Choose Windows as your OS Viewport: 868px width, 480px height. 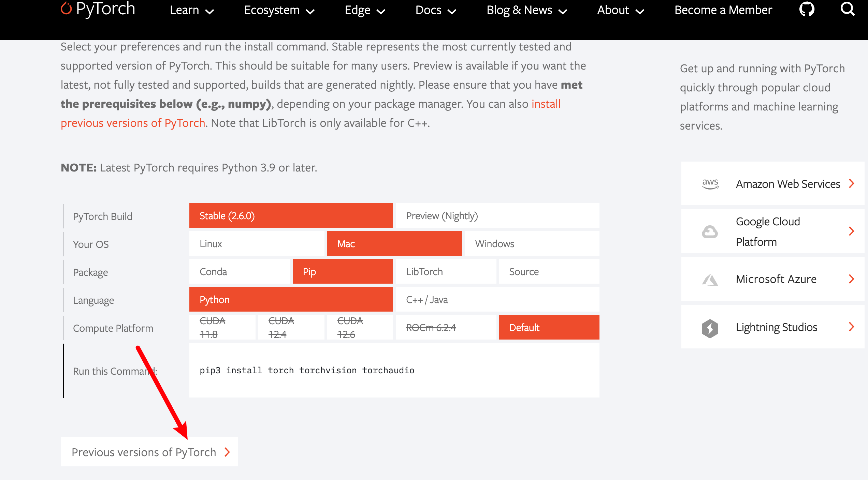click(x=532, y=243)
